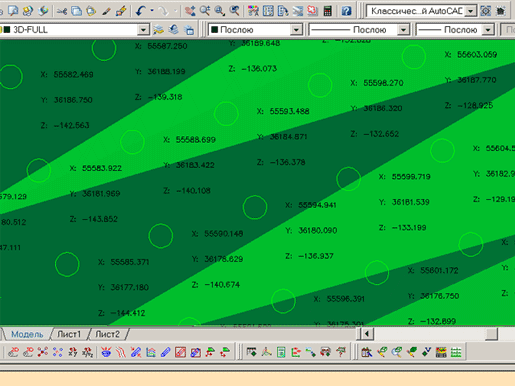
Task: Click the dark green color swatch Послою
Action: [x=215, y=30]
